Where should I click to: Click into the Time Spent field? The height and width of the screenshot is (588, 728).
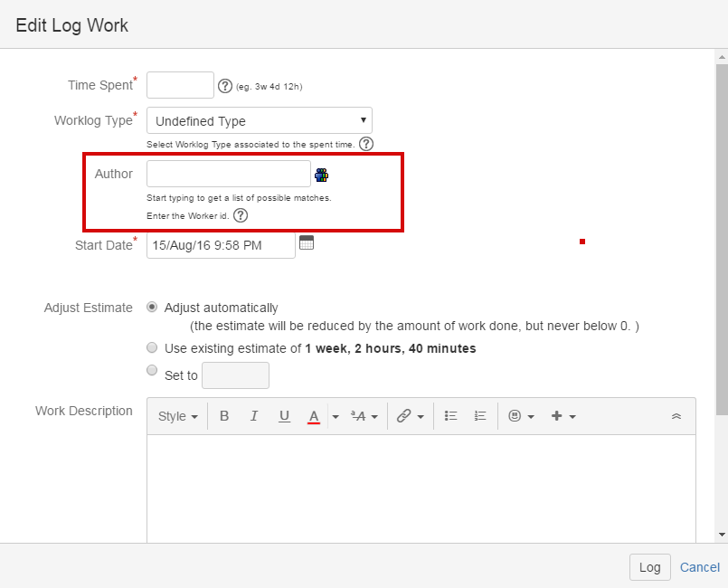click(180, 85)
